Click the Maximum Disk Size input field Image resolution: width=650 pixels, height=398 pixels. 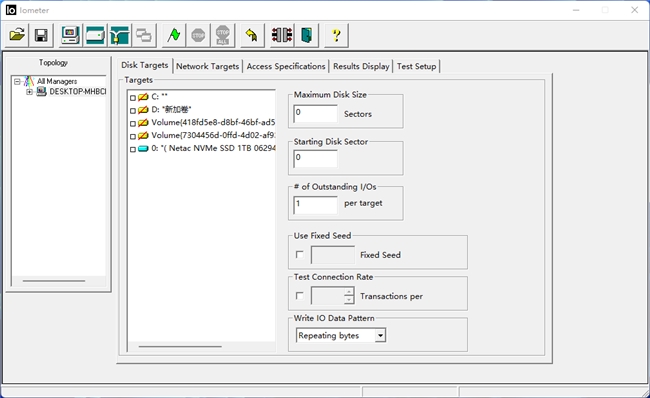315,114
